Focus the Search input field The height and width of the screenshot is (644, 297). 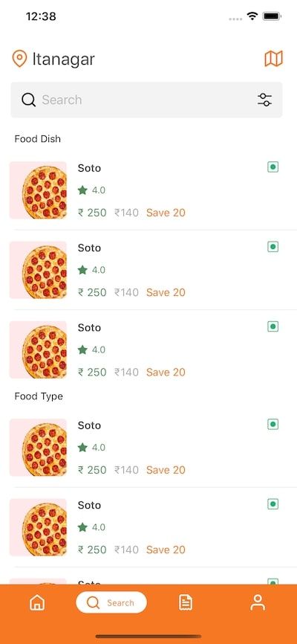coord(146,100)
